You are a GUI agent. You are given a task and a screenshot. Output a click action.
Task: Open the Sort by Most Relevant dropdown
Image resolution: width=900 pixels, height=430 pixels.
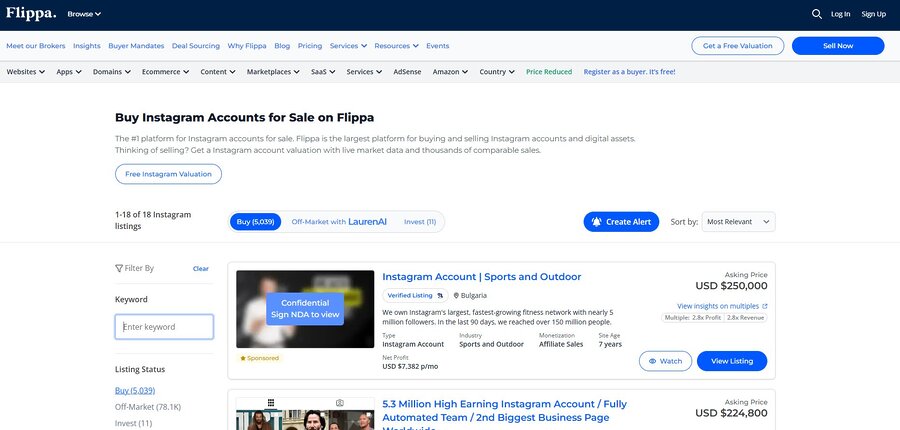(x=738, y=222)
